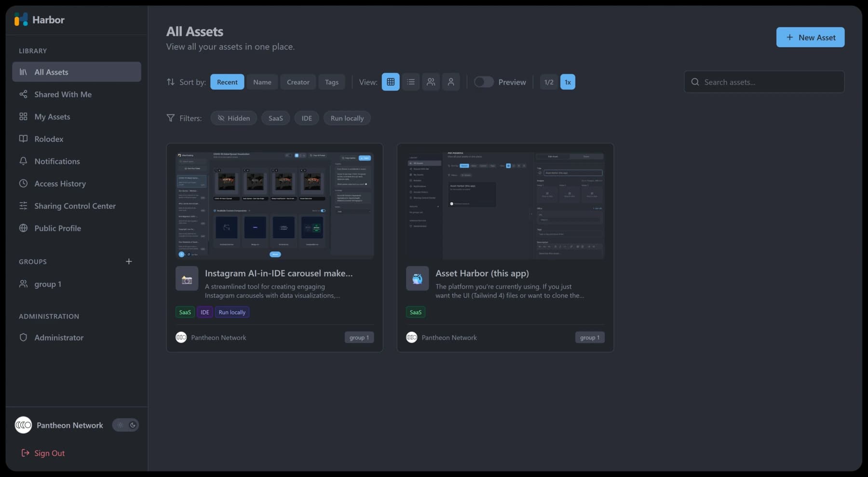Open Shared With Me in sidebar
Image resolution: width=868 pixels, height=477 pixels.
(63, 94)
